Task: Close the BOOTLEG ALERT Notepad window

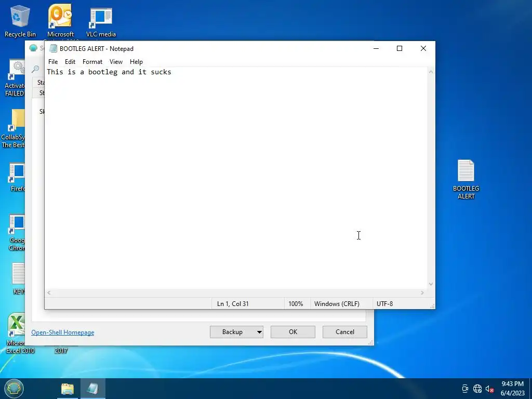Action: 423,48
